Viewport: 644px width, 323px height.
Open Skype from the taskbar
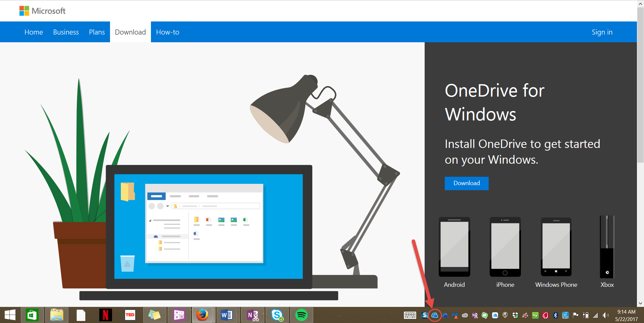277,315
